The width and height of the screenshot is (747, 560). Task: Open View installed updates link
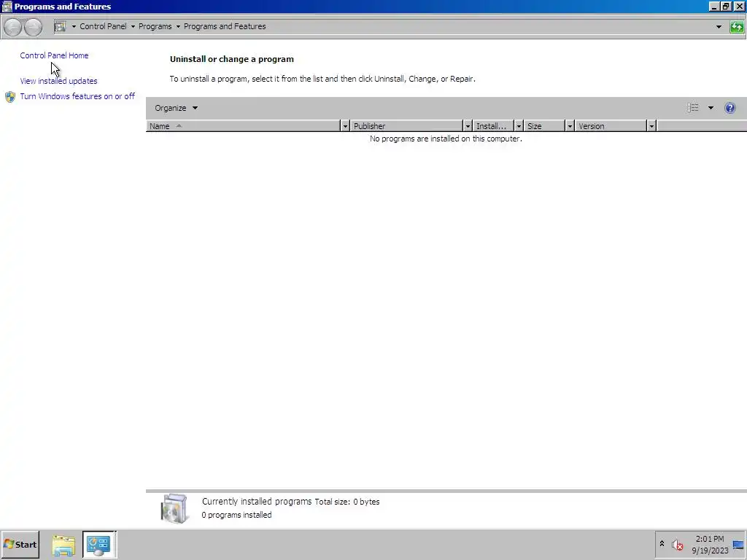point(58,81)
